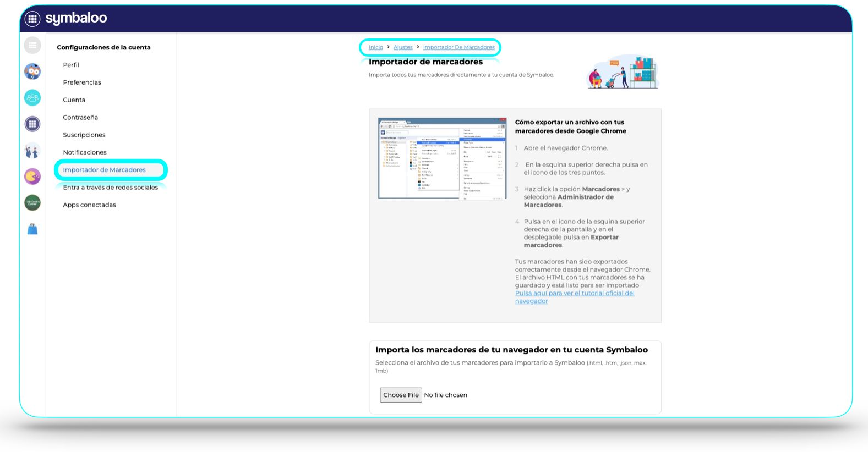Open the Mr. Cook's Corner webmix icon
Viewport: 868px width, 452px height.
click(x=32, y=202)
